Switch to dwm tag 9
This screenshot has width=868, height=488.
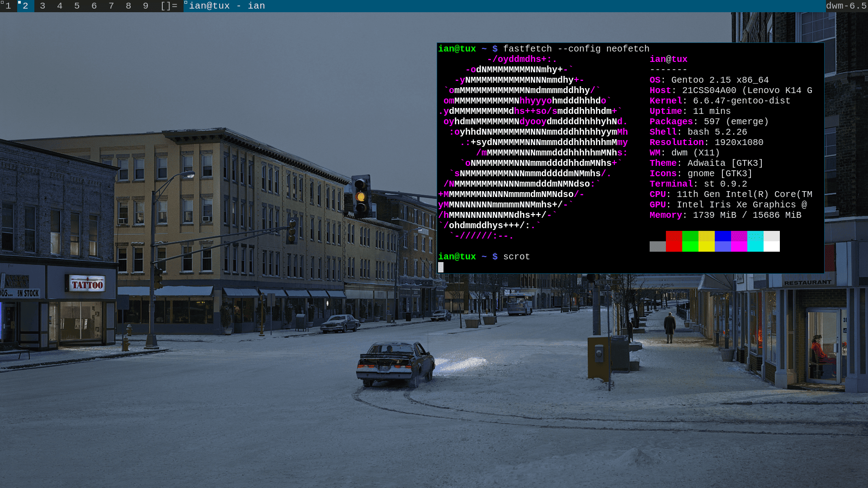pyautogui.click(x=146, y=6)
